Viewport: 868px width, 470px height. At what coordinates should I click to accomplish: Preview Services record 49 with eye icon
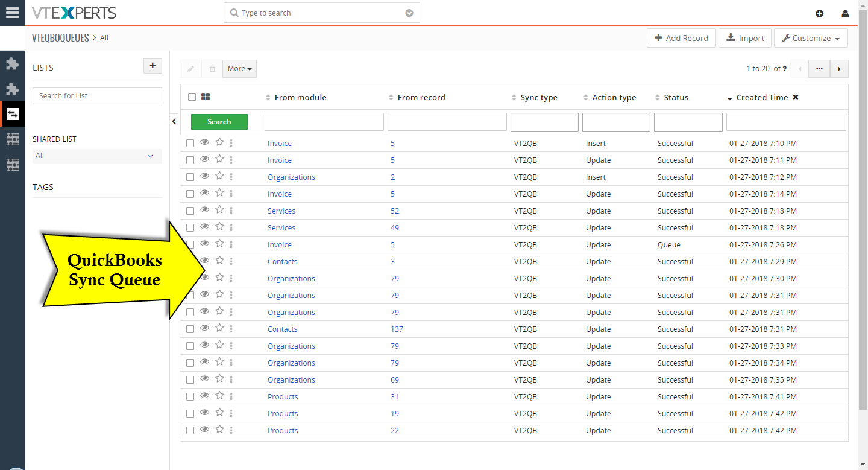tap(205, 227)
